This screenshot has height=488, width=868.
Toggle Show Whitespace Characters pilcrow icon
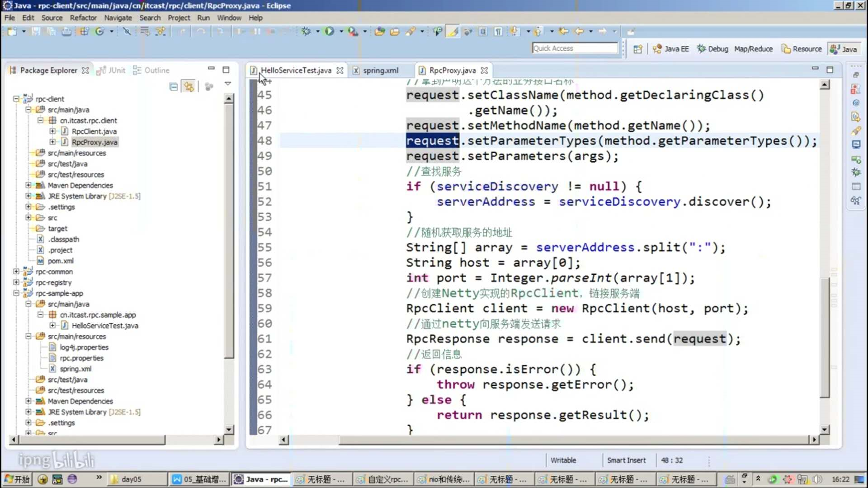(498, 32)
